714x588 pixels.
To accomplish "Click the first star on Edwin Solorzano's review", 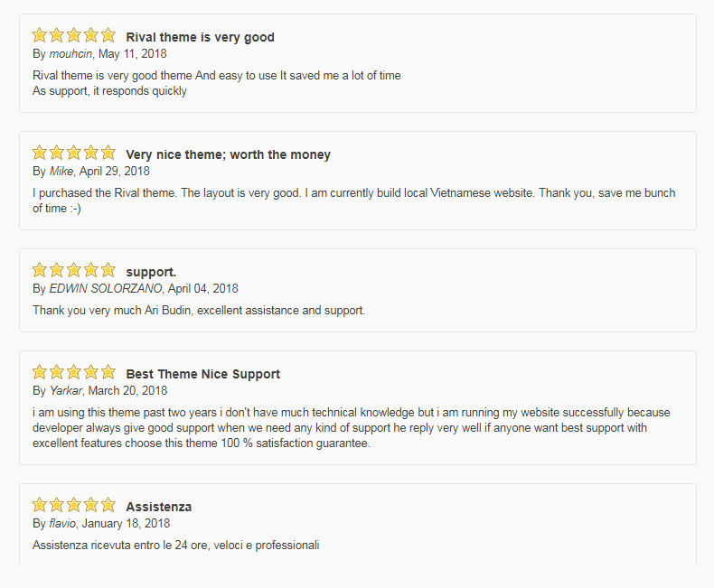I will pyautogui.click(x=40, y=270).
